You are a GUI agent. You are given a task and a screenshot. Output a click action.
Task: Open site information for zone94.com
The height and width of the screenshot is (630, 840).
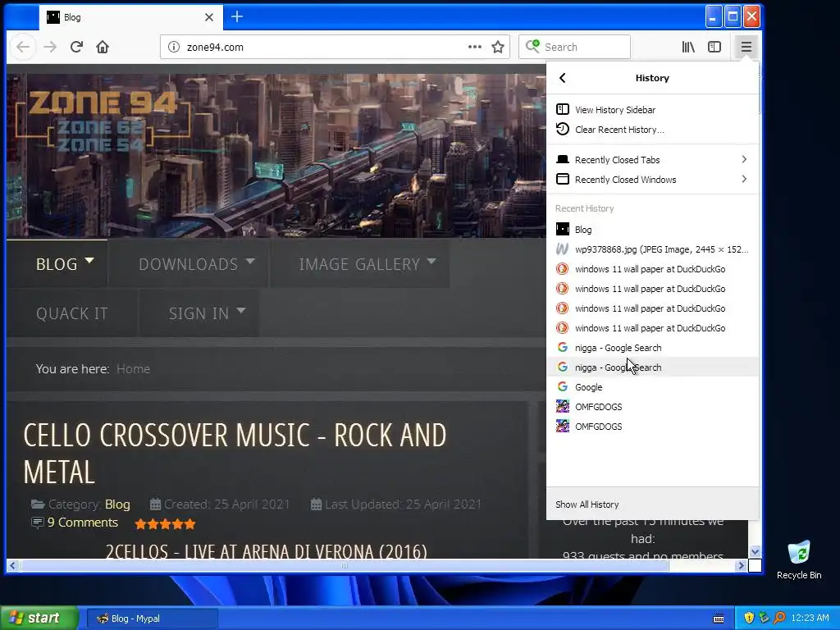click(174, 47)
